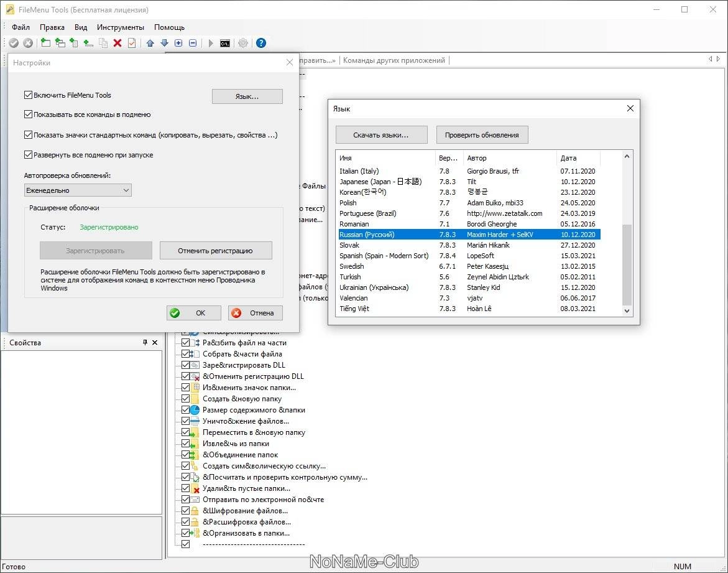Sort languages by the Дата column header
Viewport: 728px width, 573px height.
tap(579, 158)
